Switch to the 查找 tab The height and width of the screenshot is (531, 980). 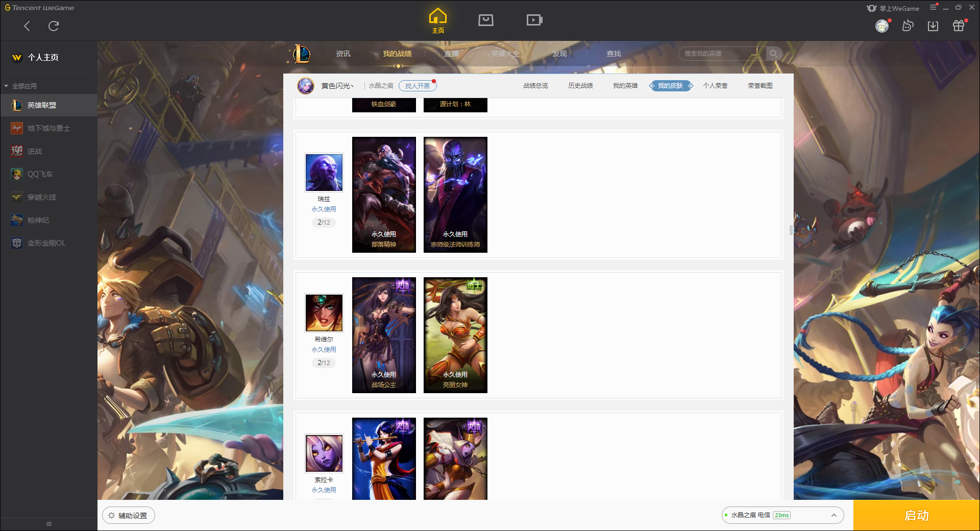pos(614,54)
